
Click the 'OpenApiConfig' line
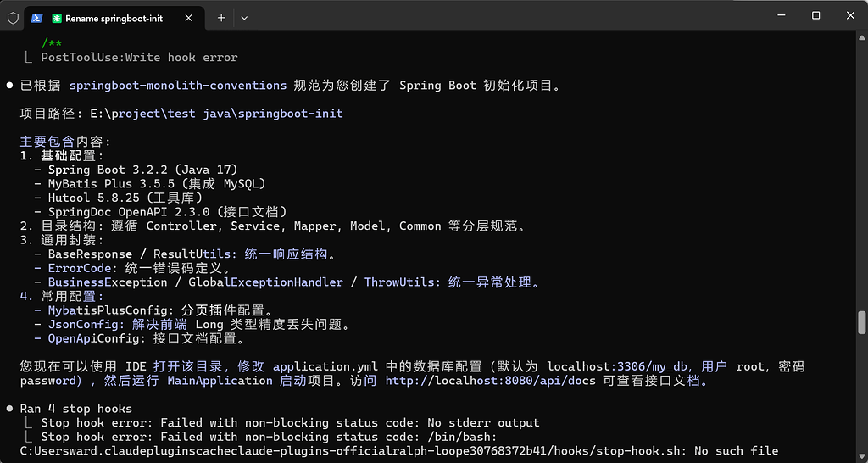point(139,339)
